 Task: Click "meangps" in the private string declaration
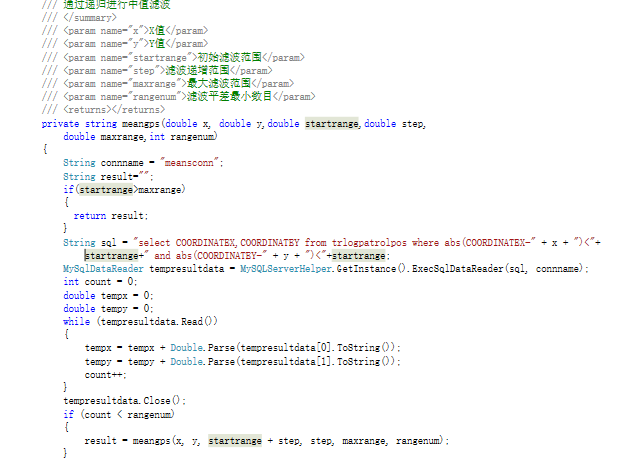[x=141, y=124]
